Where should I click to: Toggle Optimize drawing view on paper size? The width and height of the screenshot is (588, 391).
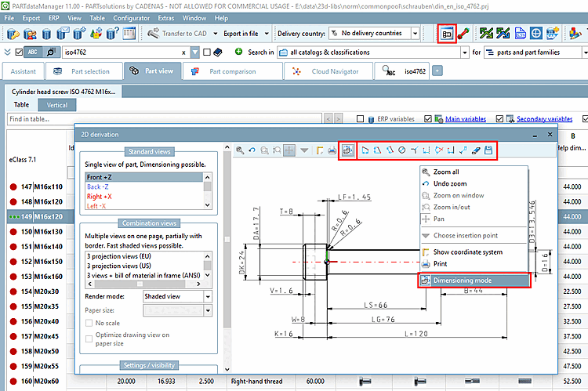89,339
